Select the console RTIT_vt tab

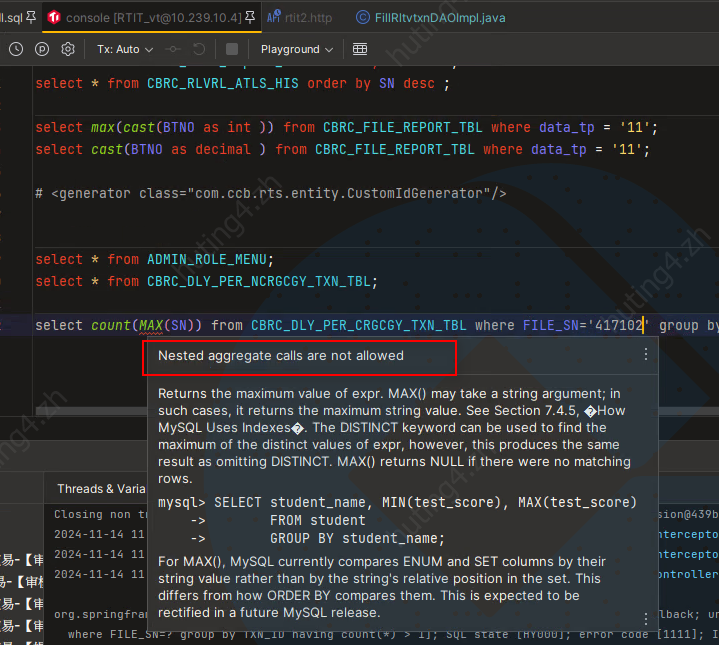click(150, 17)
